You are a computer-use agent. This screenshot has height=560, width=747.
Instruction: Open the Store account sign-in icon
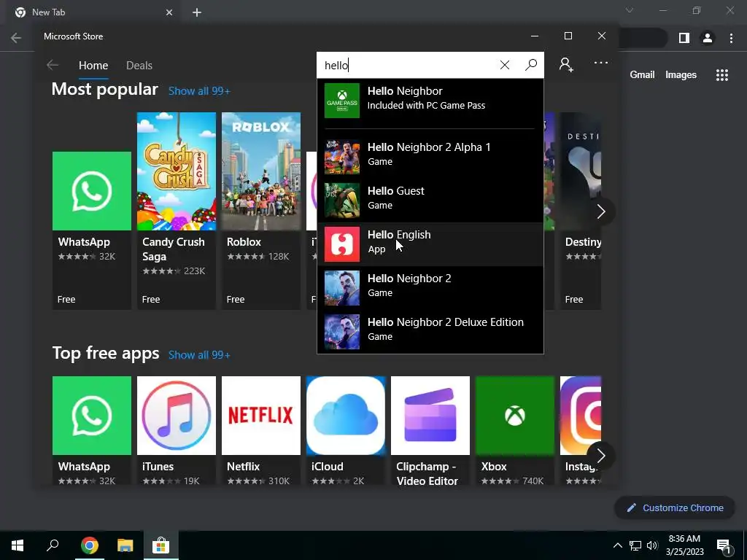[566, 64]
